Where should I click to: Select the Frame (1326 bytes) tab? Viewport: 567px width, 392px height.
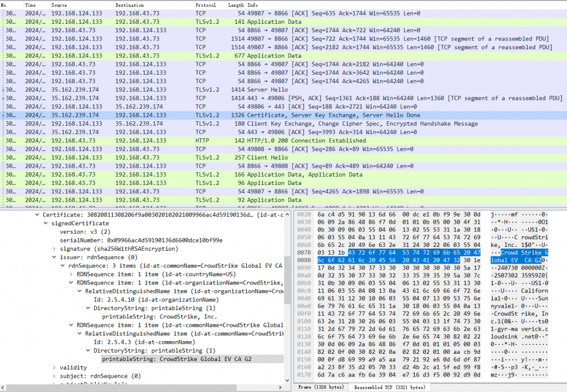(x=321, y=388)
